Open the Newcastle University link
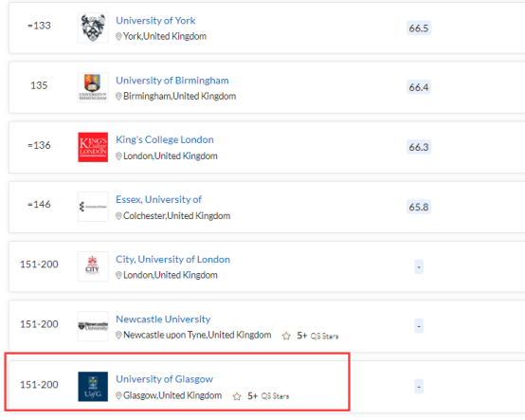Screen dimensions: 525x420 point(163,320)
